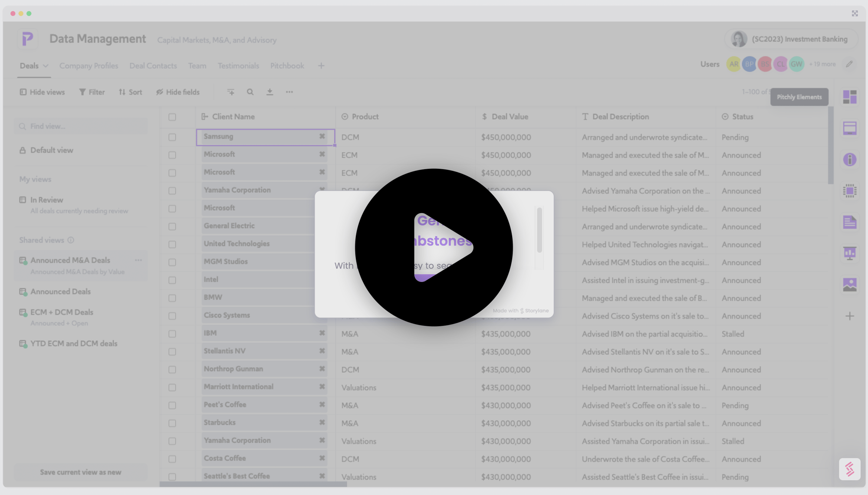Check the Yamaha Corporation DCM row checkbox
This screenshot has height=495, width=868.
[x=172, y=191]
